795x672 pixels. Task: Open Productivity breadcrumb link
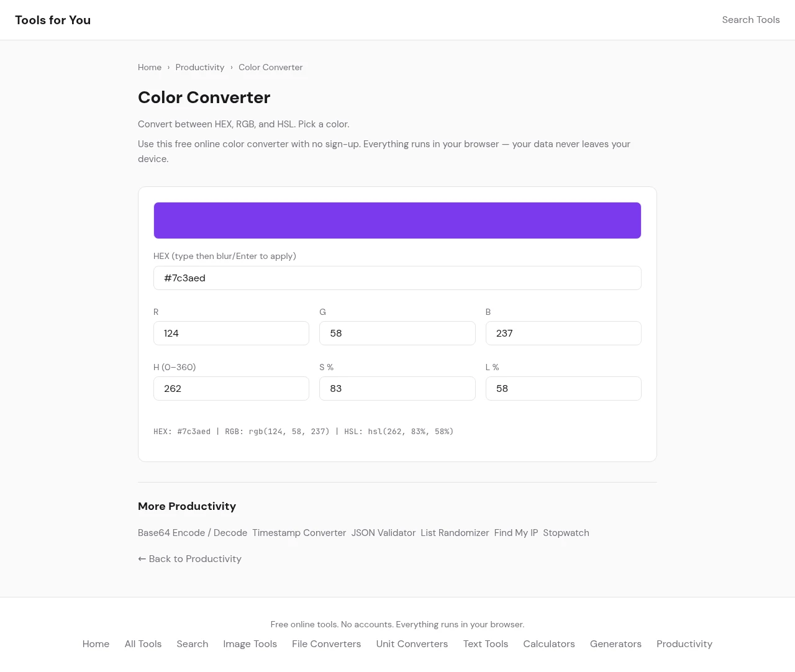coord(199,67)
